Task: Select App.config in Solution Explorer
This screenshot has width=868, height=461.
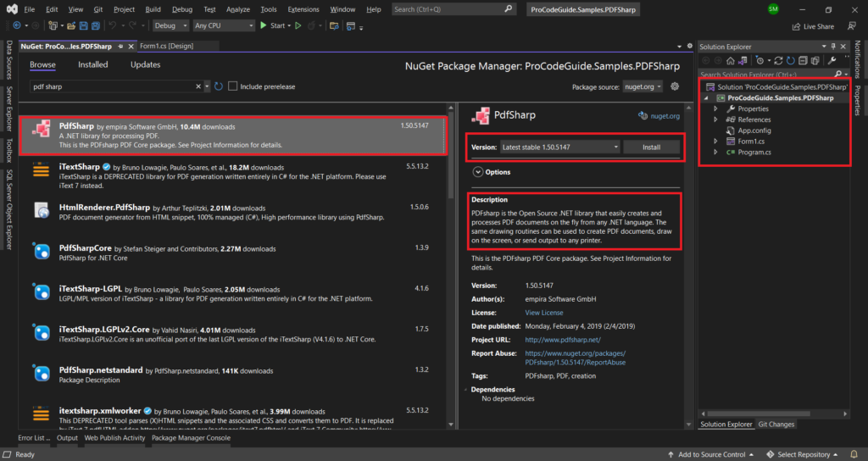Action: (x=754, y=131)
